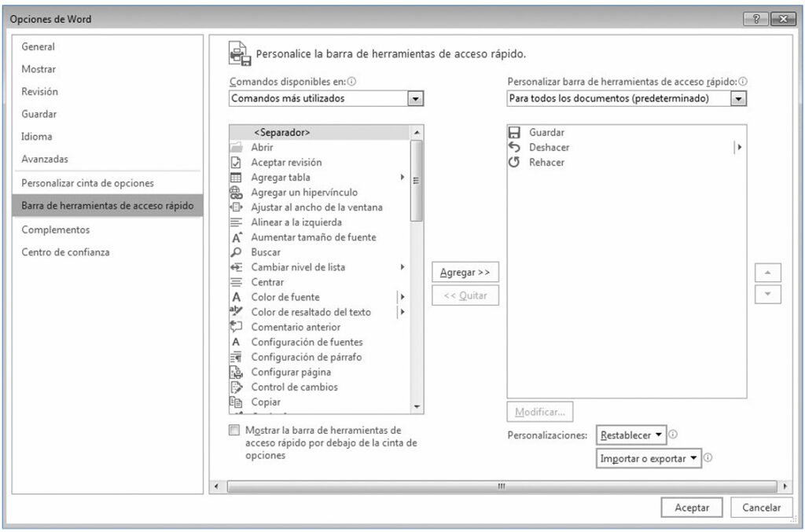Image resolution: width=805 pixels, height=532 pixels.
Task: Click the Configuración de fuentes icon
Action: (x=236, y=342)
